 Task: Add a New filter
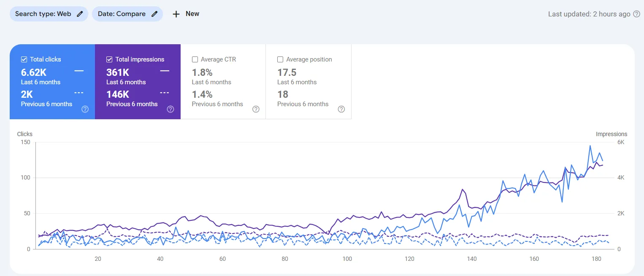point(186,14)
